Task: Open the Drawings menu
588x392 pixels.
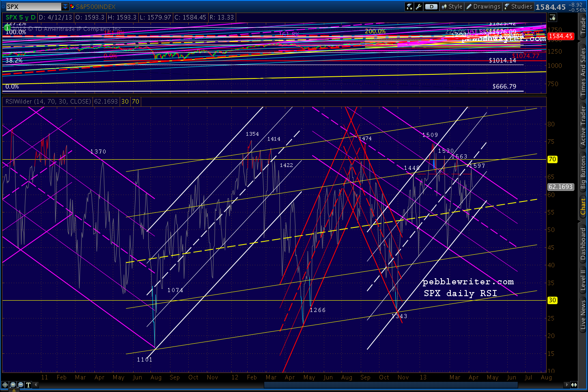Action: (483, 6)
